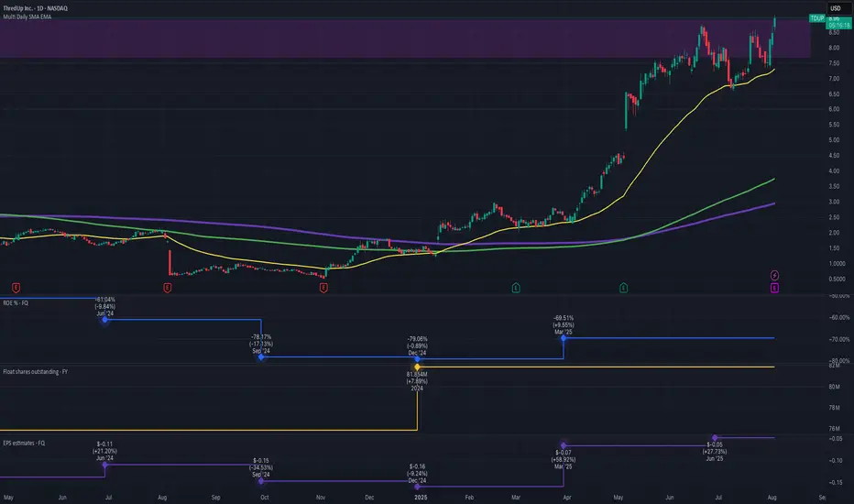Select the EPS estimates Jun '24 diamond
Viewport: 854px width, 504px height.
[x=105, y=465]
